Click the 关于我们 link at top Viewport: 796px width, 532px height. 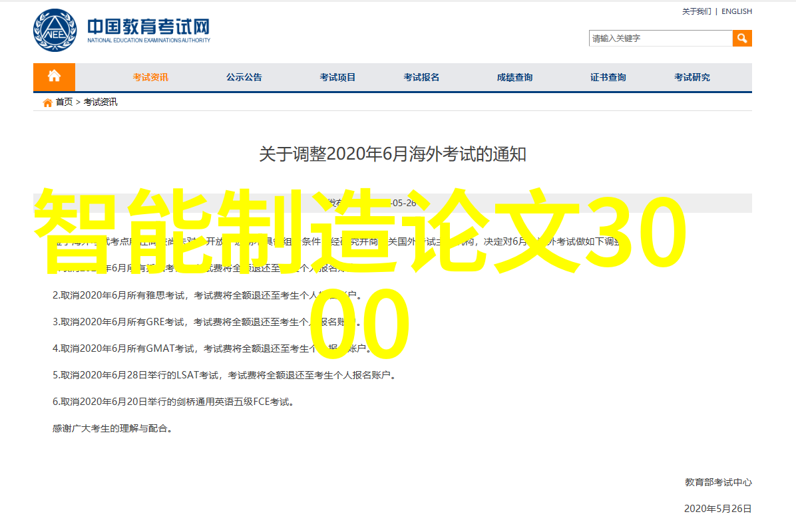696,11
